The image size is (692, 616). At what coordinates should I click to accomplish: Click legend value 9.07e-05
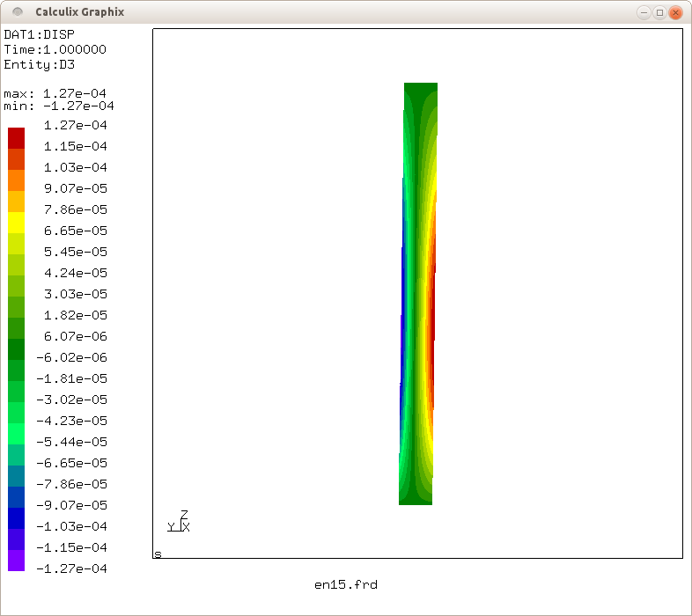76,188
